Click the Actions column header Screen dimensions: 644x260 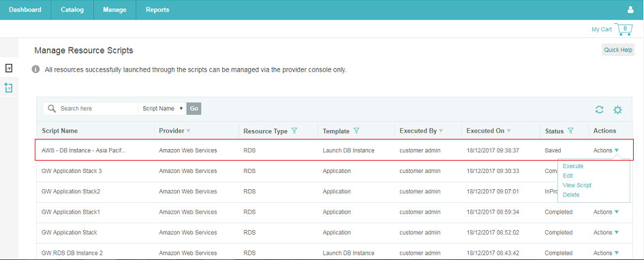point(604,131)
